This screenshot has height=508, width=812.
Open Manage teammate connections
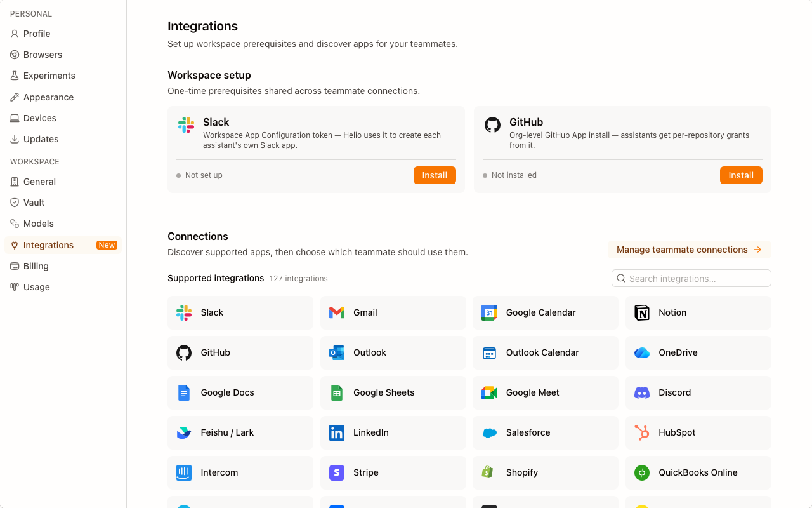(690, 250)
